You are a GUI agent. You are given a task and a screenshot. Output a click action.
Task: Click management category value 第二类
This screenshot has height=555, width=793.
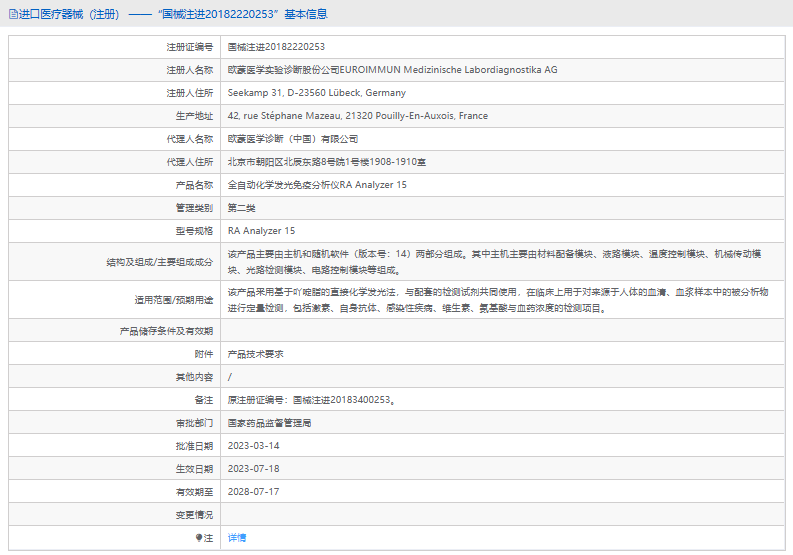242,208
